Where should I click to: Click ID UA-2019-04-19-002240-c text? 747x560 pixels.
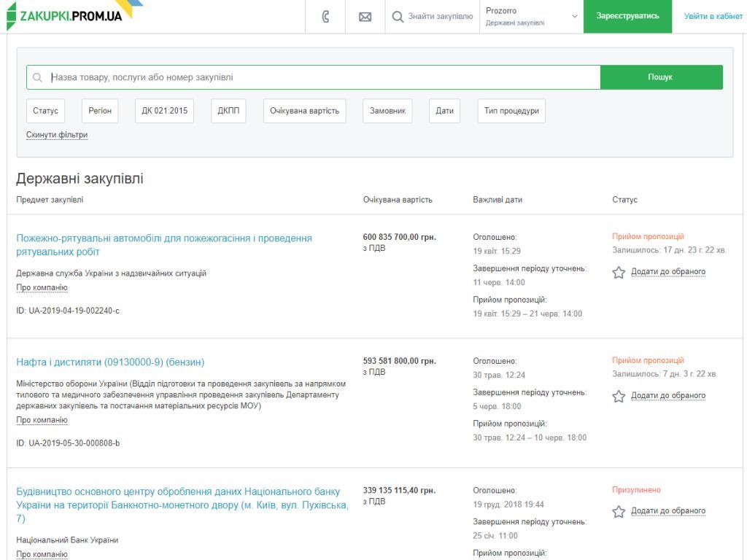coord(68,311)
